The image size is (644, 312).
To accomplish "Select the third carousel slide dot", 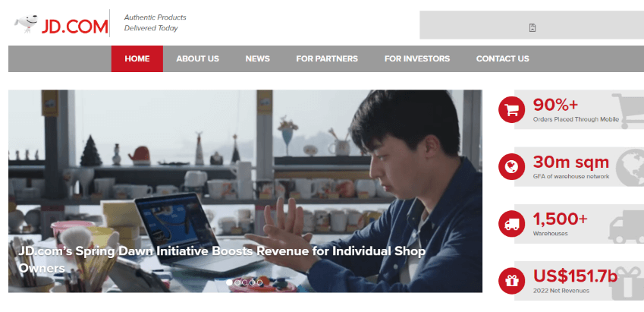I will pos(244,282).
